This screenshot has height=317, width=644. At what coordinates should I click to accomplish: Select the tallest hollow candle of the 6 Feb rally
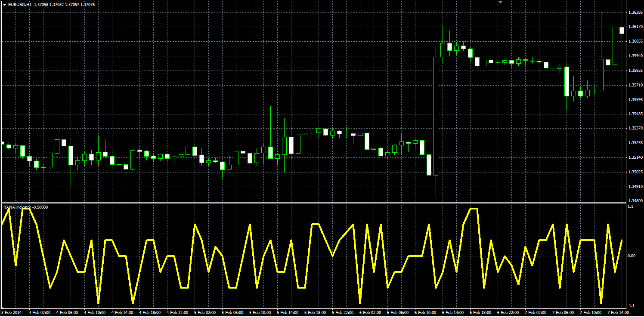[x=436, y=116]
